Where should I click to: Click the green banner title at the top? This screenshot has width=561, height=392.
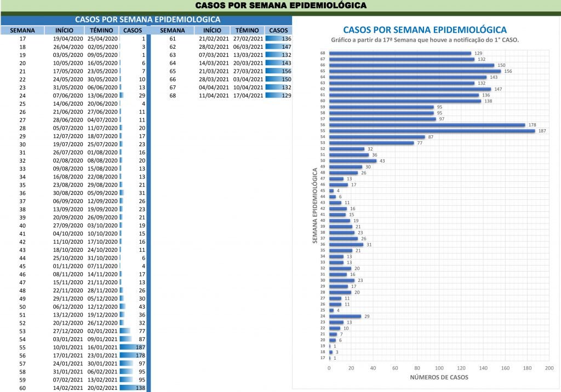pyautogui.click(x=280, y=5)
